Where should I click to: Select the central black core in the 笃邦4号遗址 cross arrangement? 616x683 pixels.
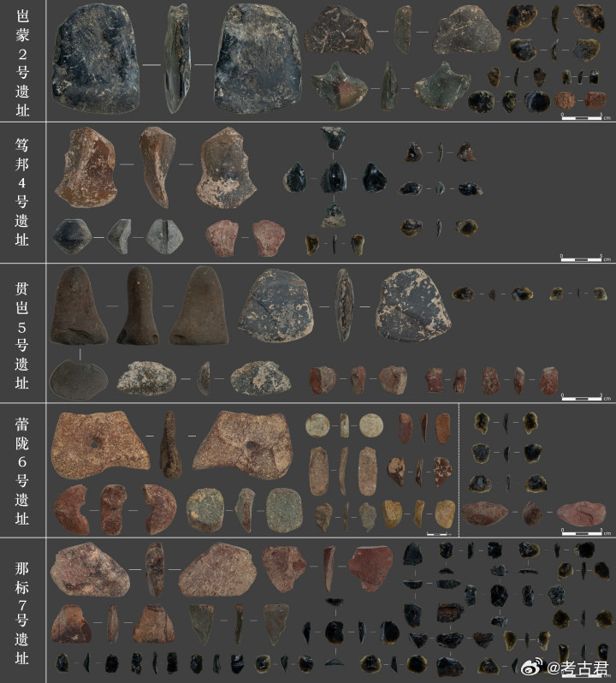click(x=334, y=178)
